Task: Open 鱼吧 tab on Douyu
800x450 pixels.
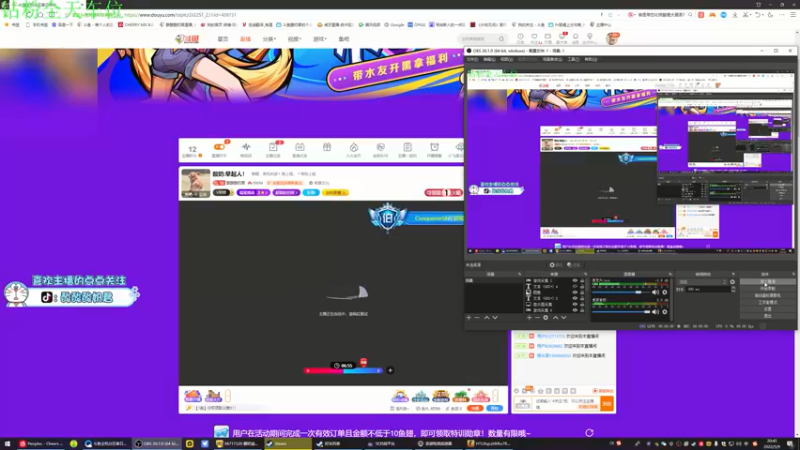Action: click(x=344, y=39)
